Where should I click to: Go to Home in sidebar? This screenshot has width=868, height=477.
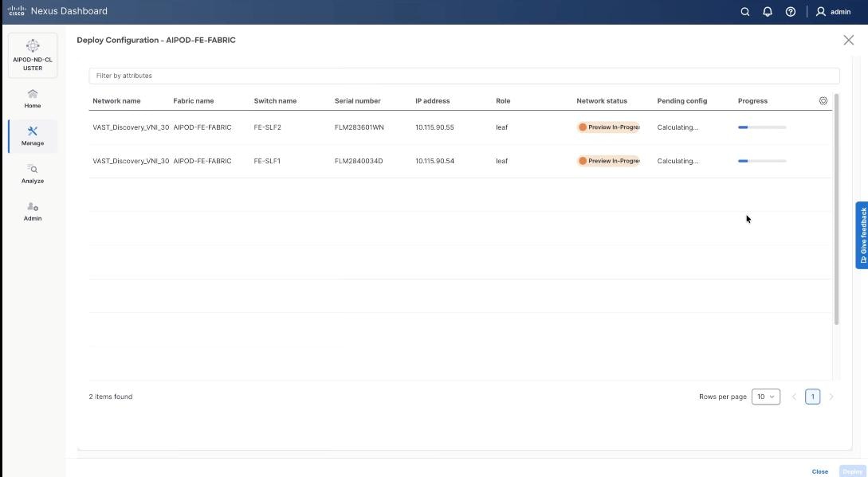click(33, 99)
